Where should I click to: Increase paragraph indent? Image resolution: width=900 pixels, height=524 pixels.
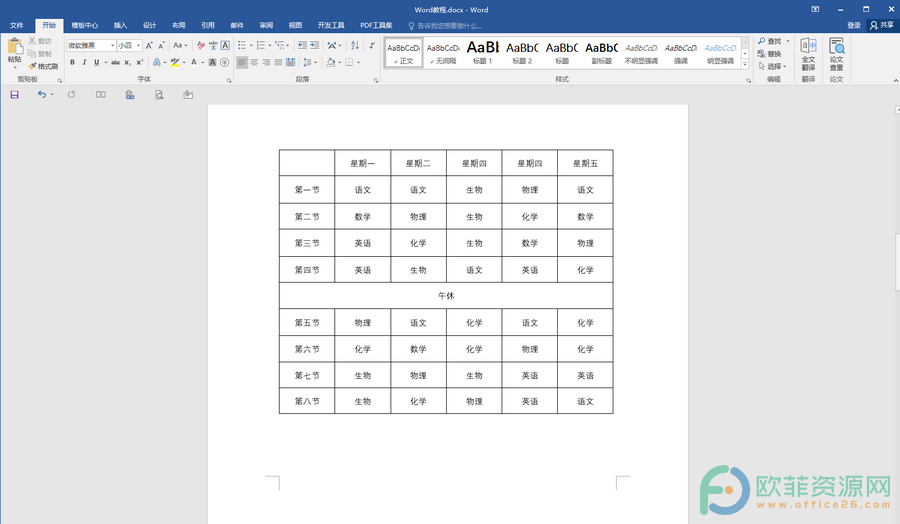coord(315,45)
